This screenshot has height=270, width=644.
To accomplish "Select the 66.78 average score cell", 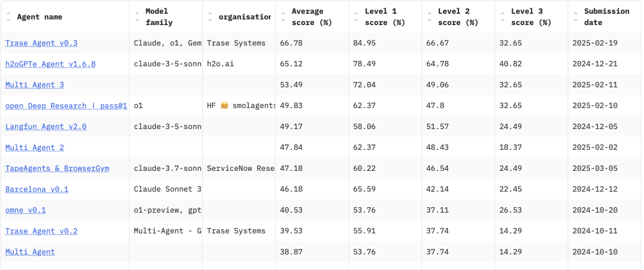I will pyautogui.click(x=292, y=43).
